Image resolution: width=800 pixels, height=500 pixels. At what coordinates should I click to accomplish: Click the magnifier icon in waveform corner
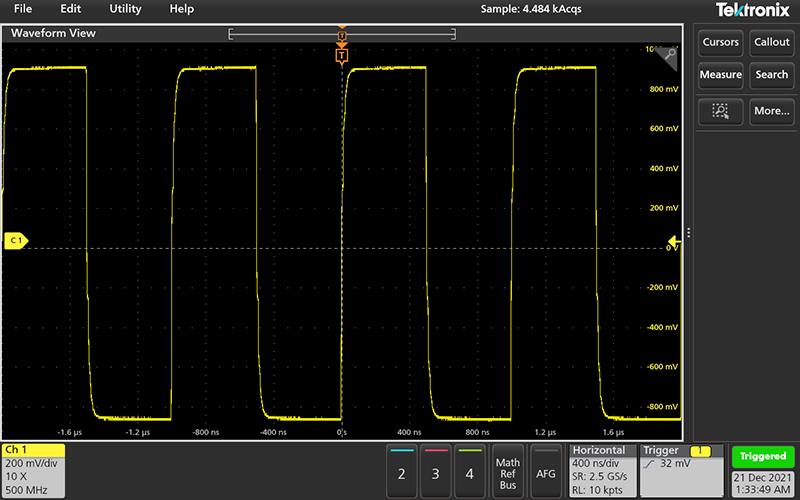[x=670, y=56]
